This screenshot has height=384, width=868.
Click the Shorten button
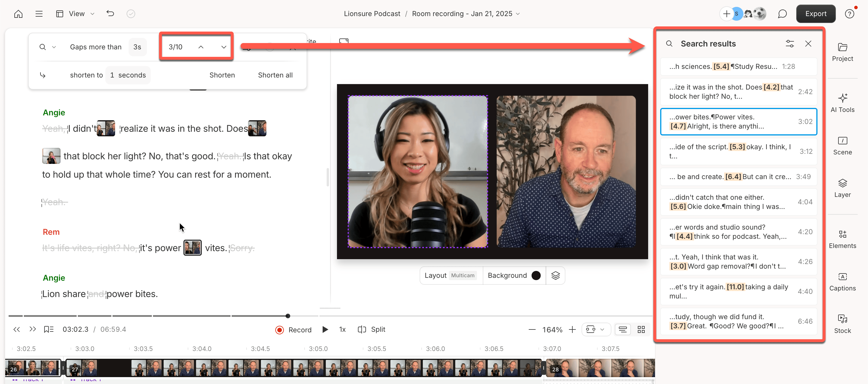[222, 75]
